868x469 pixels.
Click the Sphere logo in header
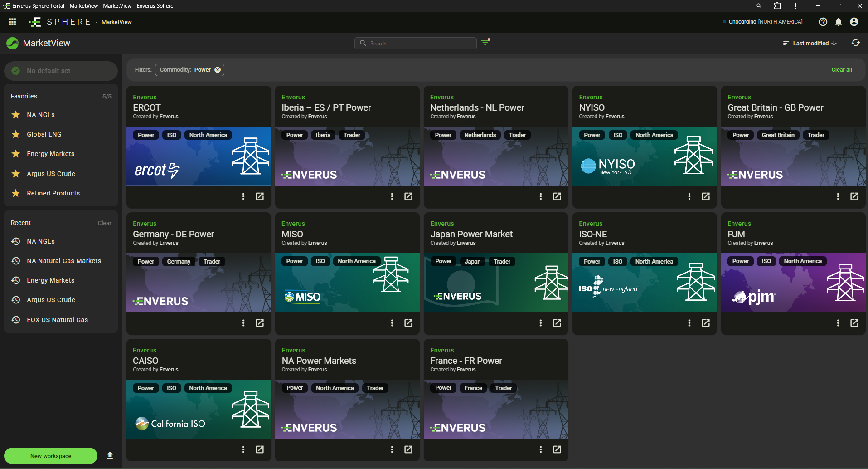pyautogui.click(x=59, y=22)
